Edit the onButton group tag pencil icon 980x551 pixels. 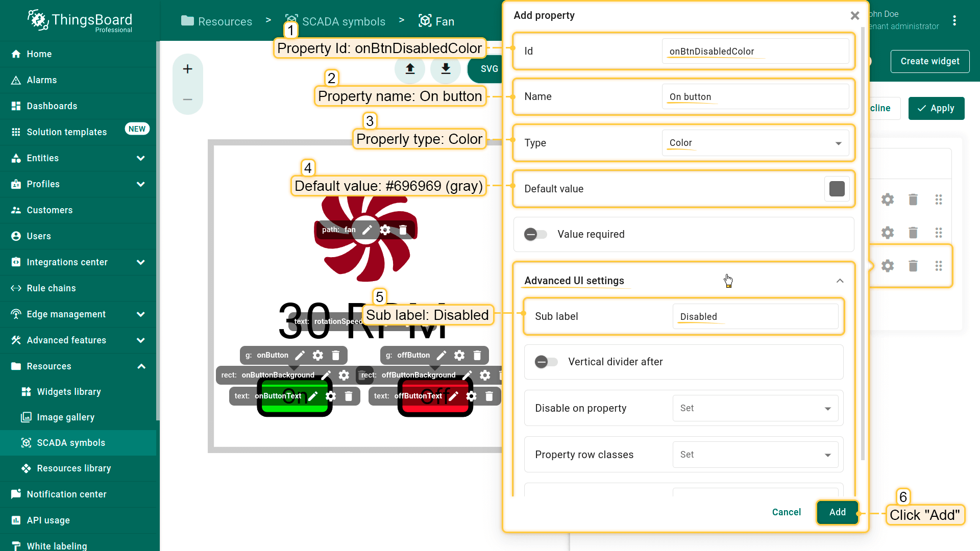click(x=300, y=355)
